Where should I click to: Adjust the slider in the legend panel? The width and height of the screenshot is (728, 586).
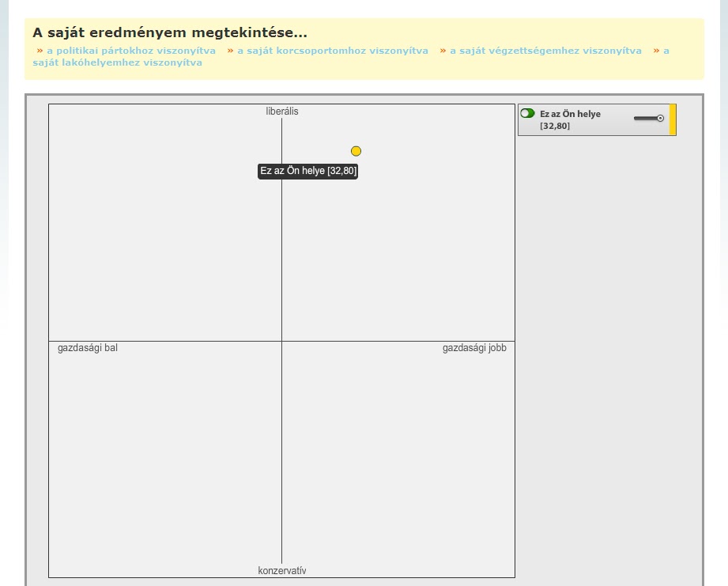click(x=649, y=119)
